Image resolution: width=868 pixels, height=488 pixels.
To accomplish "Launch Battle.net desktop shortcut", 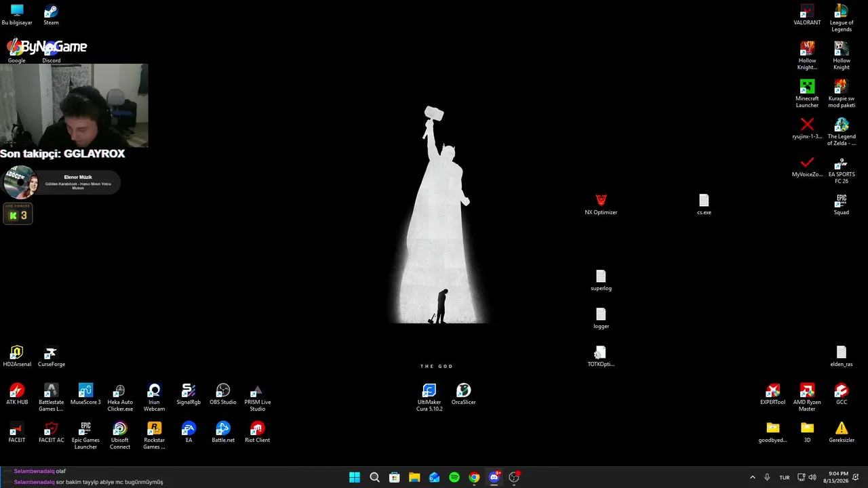I will tap(223, 432).
